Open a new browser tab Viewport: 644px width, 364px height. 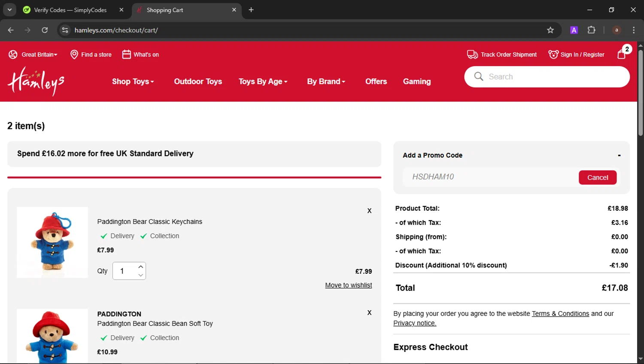click(x=251, y=10)
